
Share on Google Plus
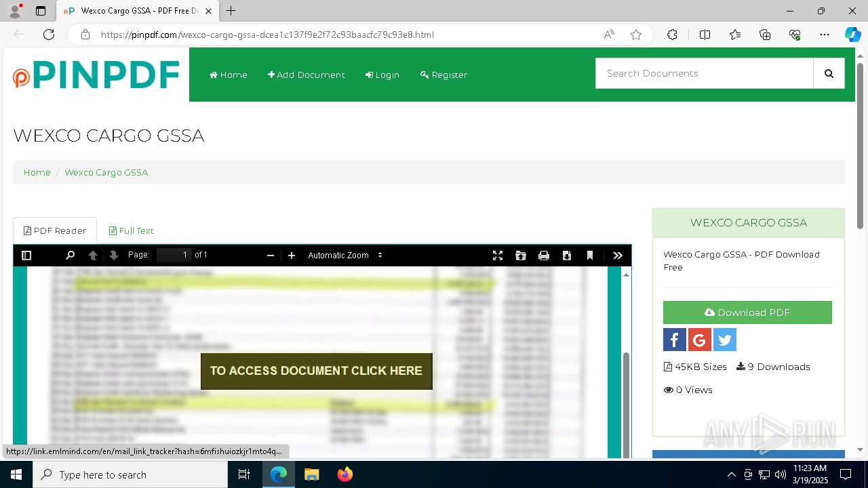700,340
